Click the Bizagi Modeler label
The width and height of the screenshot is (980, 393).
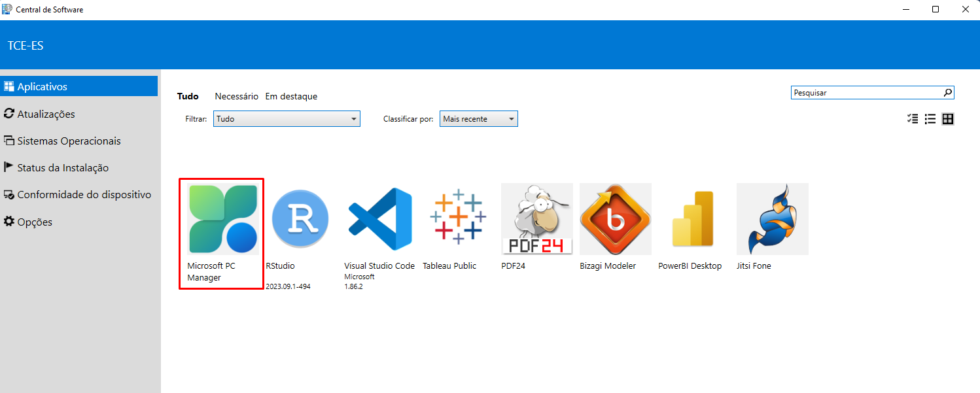(x=608, y=266)
